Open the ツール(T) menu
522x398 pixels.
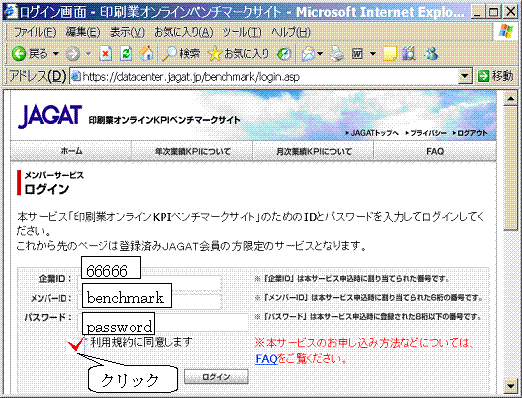[x=242, y=32]
